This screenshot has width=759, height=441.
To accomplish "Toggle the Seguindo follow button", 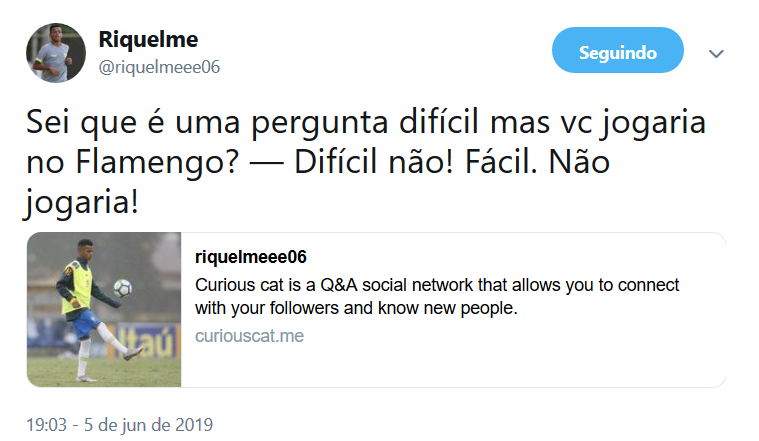I will [x=617, y=52].
